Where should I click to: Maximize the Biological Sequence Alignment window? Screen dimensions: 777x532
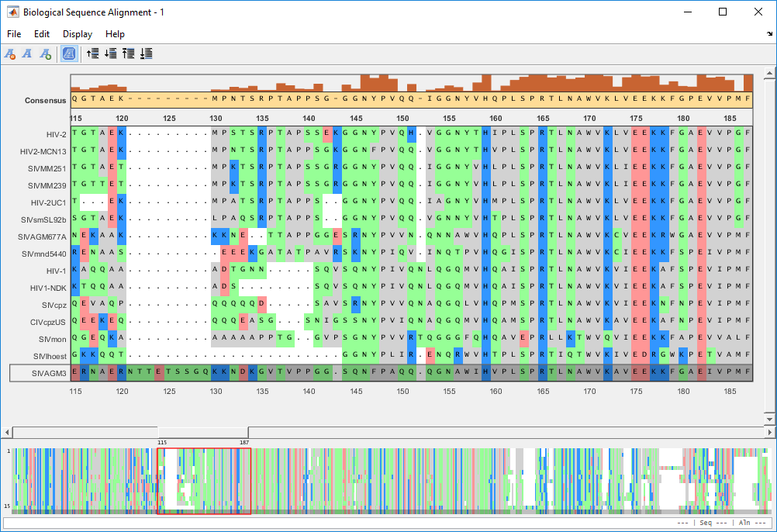click(723, 12)
